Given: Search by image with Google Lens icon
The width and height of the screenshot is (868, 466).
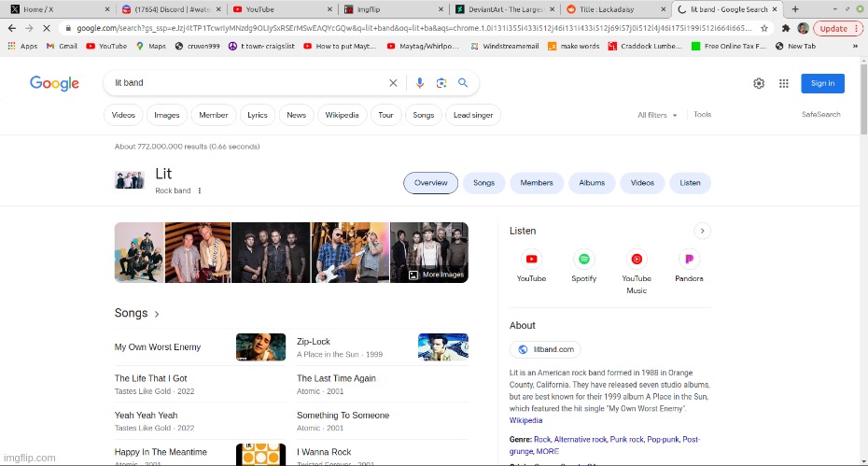Looking at the screenshot, I should pyautogui.click(x=441, y=83).
